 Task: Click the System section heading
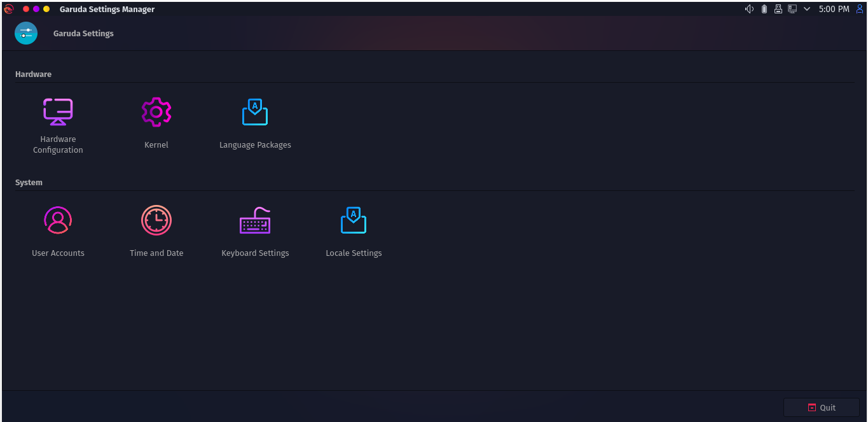click(x=29, y=183)
